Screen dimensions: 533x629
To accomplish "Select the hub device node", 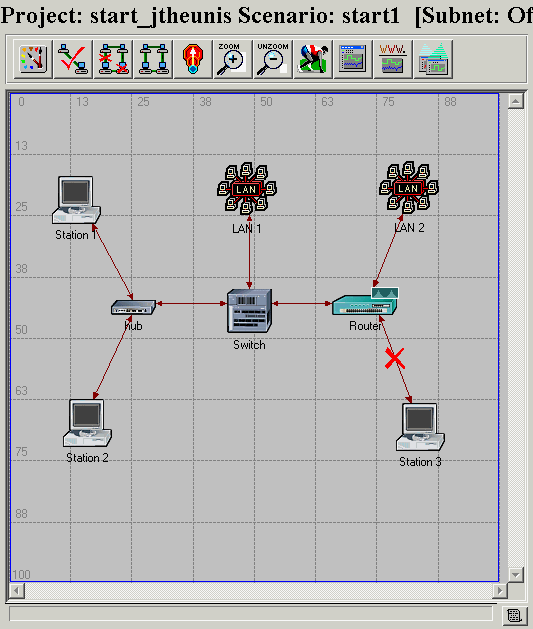I will (133, 307).
